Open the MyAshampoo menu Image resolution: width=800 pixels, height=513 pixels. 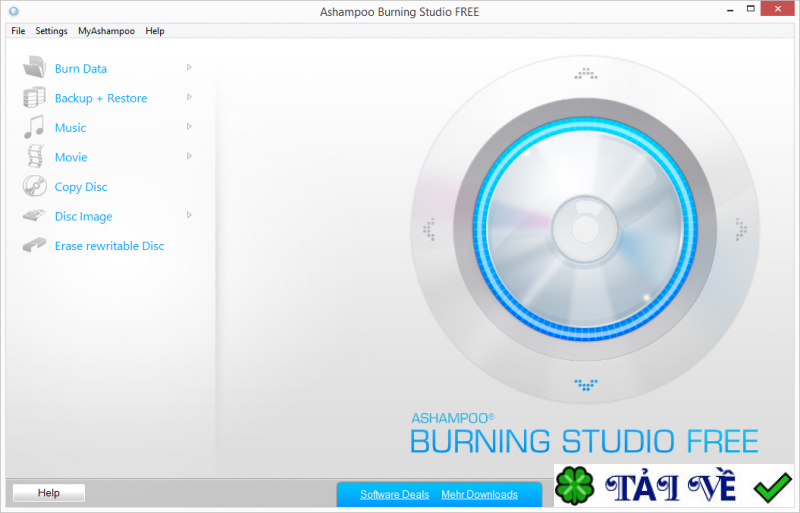[x=106, y=31]
